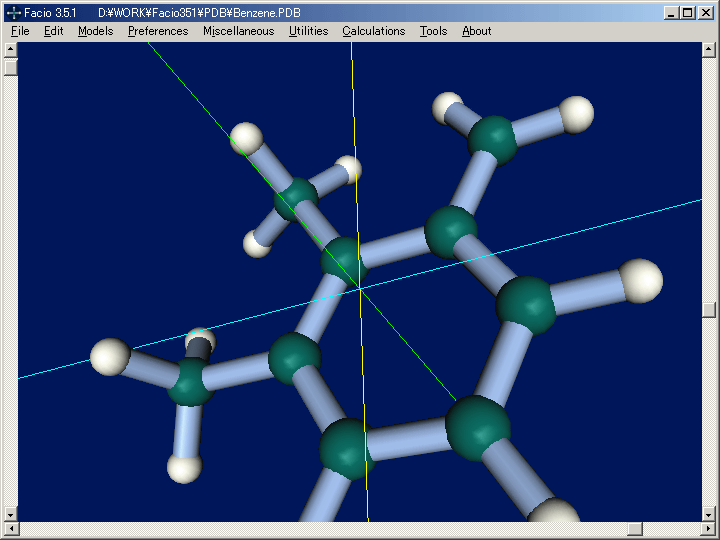Click the left scrollbar down arrow

(x=11, y=514)
